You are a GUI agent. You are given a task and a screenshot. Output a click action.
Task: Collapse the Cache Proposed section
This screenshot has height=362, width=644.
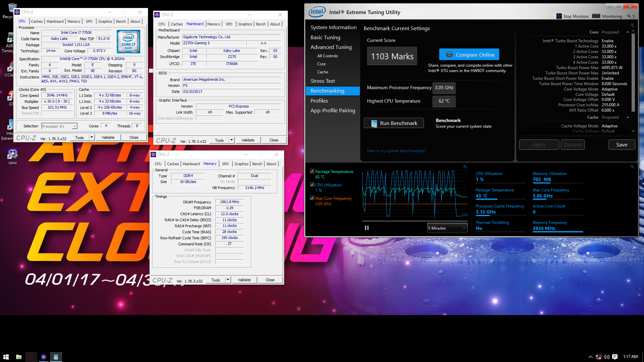point(628,117)
